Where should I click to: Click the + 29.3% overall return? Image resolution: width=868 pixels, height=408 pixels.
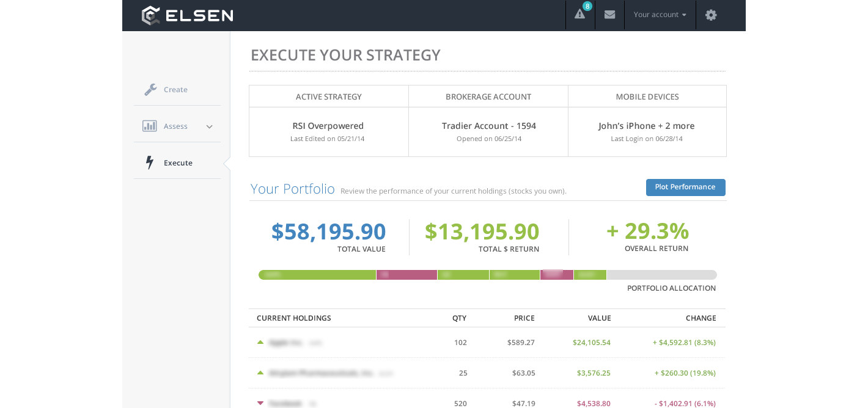647,230
